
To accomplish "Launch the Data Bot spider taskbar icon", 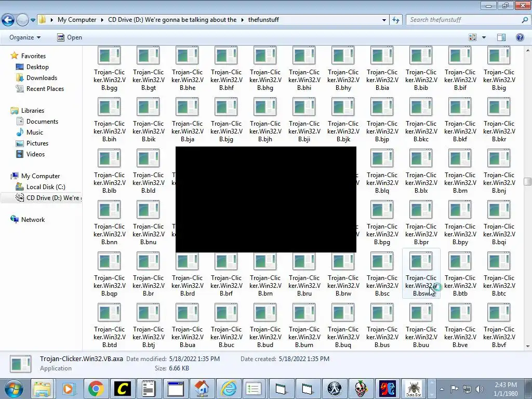I will pos(414,389).
